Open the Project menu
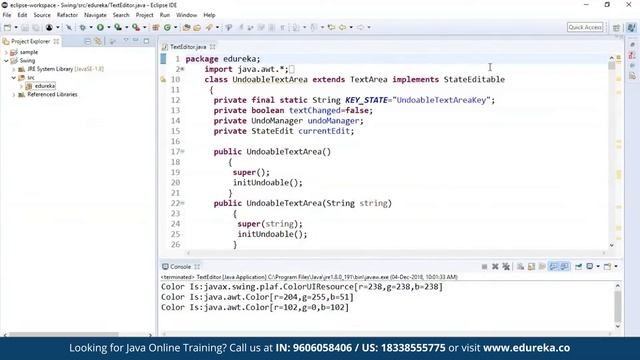The image size is (640, 360). (144, 15)
